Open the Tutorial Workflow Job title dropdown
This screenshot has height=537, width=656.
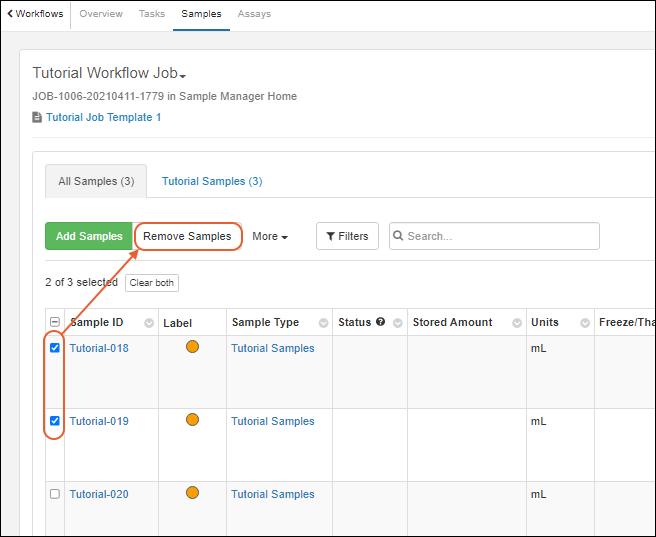pyautogui.click(x=183, y=75)
